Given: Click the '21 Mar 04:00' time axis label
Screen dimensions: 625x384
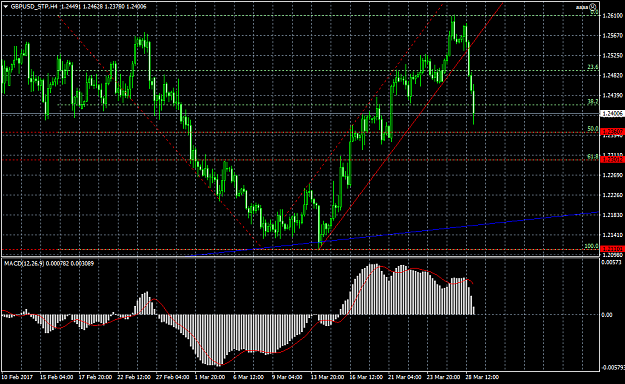Looking at the screenshot, I should 405,377.
